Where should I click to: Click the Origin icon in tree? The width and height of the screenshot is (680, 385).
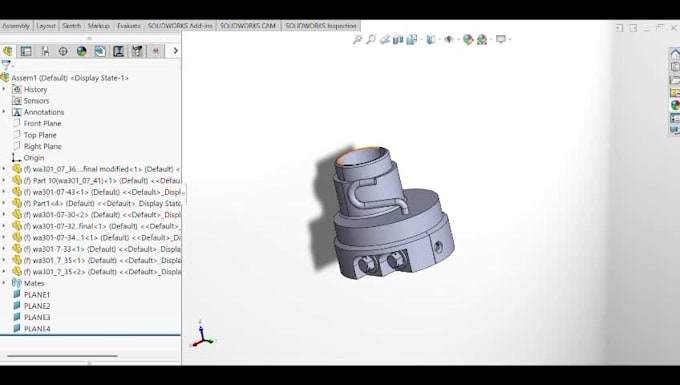16,157
